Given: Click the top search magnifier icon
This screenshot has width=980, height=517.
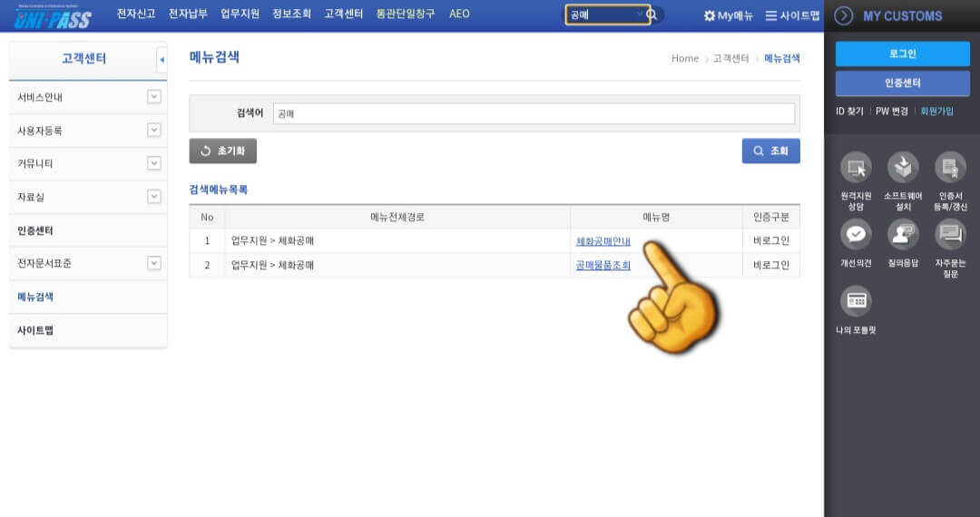Looking at the screenshot, I should click(652, 15).
